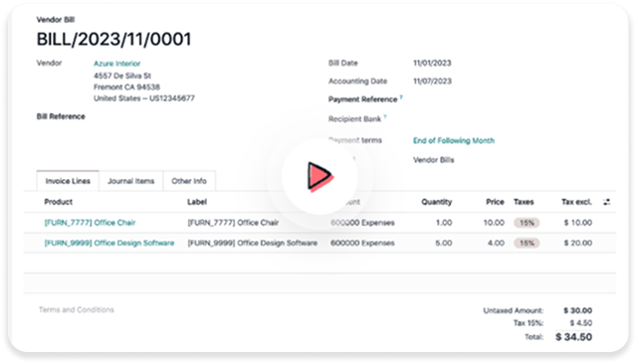Click the Bill Reference field label
This screenshot has height=364, width=637.
point(61,117)
